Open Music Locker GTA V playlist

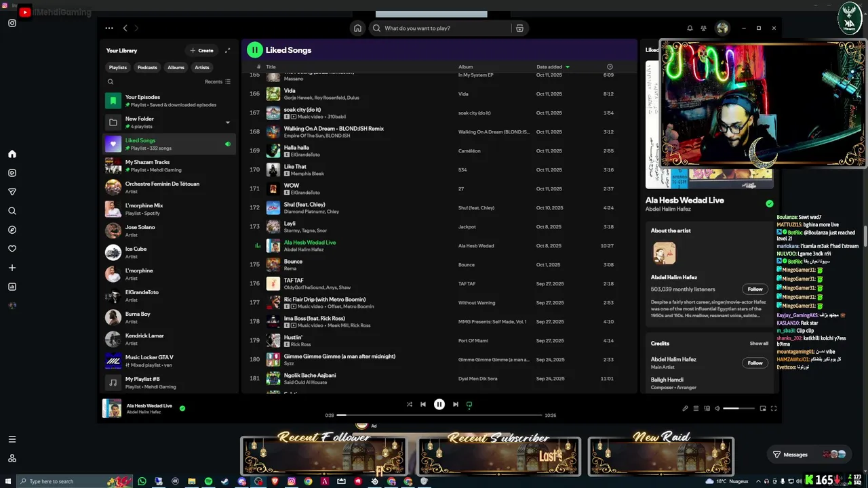pos(170,361)
